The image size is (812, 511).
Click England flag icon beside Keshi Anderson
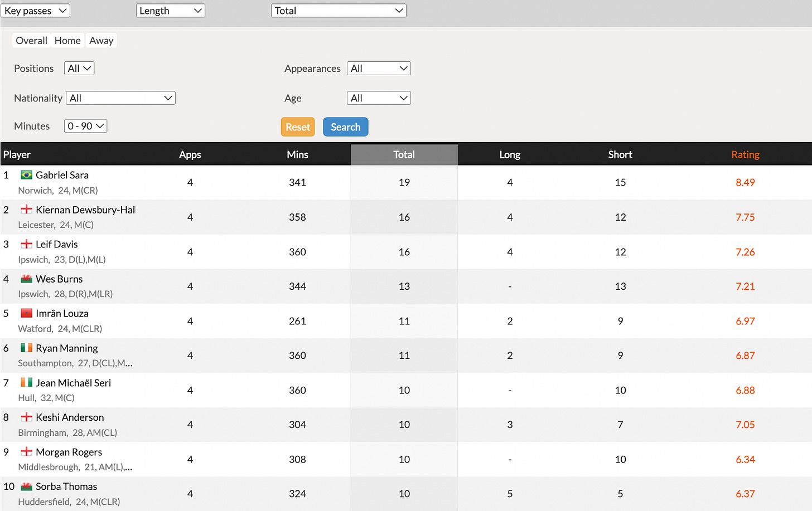[26, 417]
